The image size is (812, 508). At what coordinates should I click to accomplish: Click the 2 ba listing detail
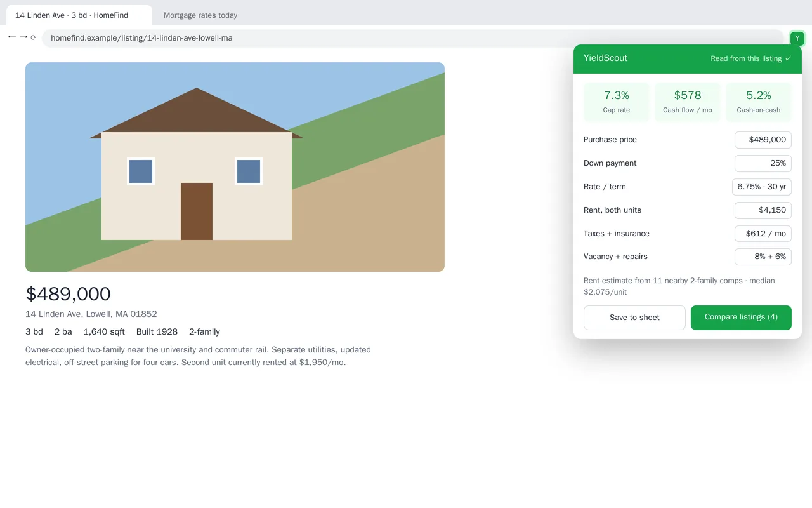click(63, 332)
